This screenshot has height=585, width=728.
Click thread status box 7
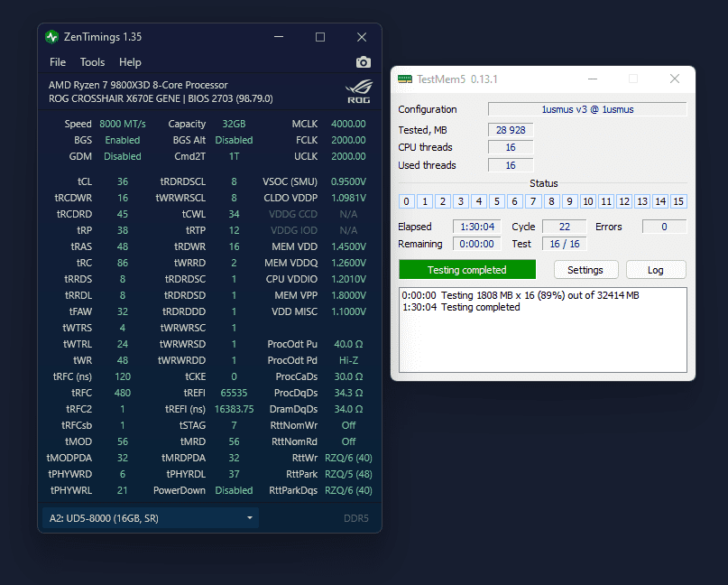(x=533, y=201)
